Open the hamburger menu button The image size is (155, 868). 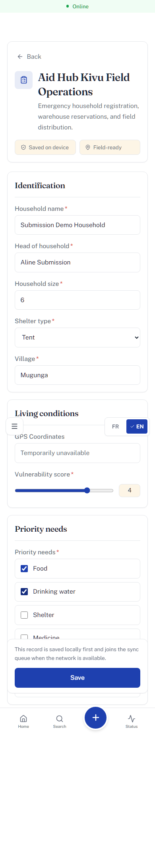click(x=15, y=426)
